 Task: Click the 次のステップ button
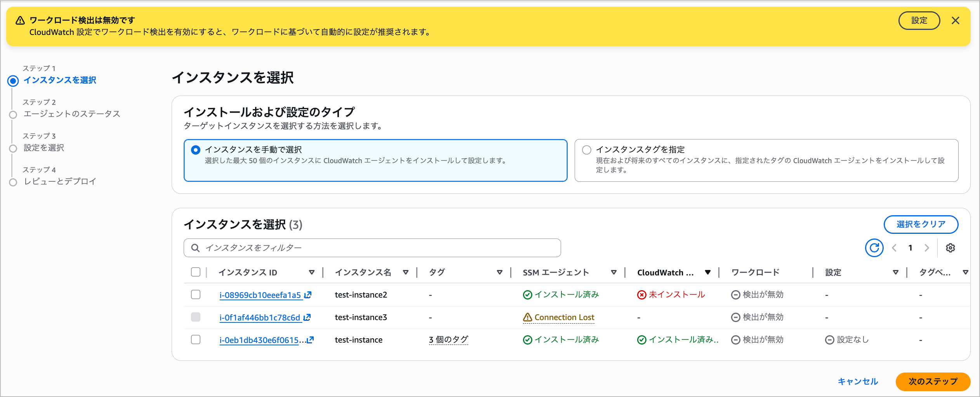coord(933,381)
